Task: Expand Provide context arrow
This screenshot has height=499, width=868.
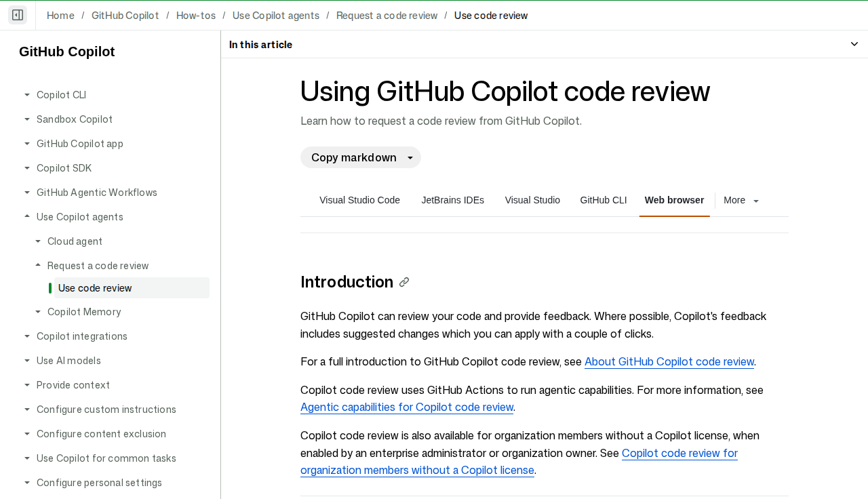Action: pyautogui.click(x=27, y=385)
